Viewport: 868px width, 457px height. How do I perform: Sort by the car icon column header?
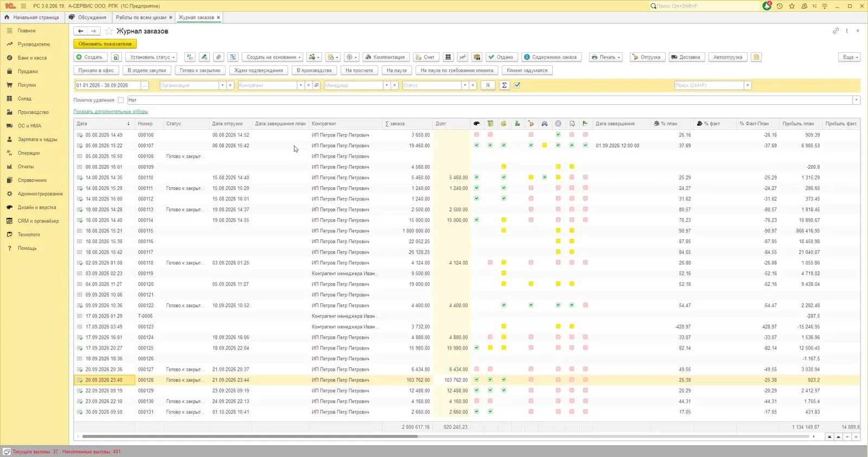pyautogui.click(x=545, y=124)
